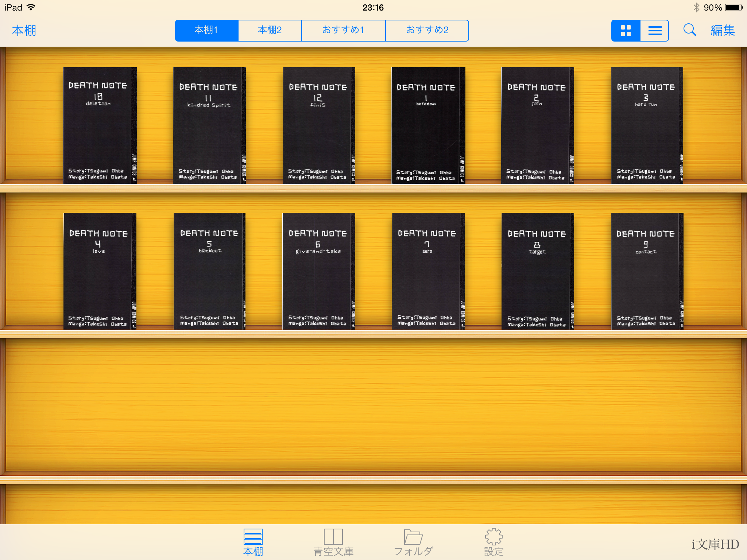Tap the battery indicator in status bar
The image size is (747, 560).
point(734,8)
